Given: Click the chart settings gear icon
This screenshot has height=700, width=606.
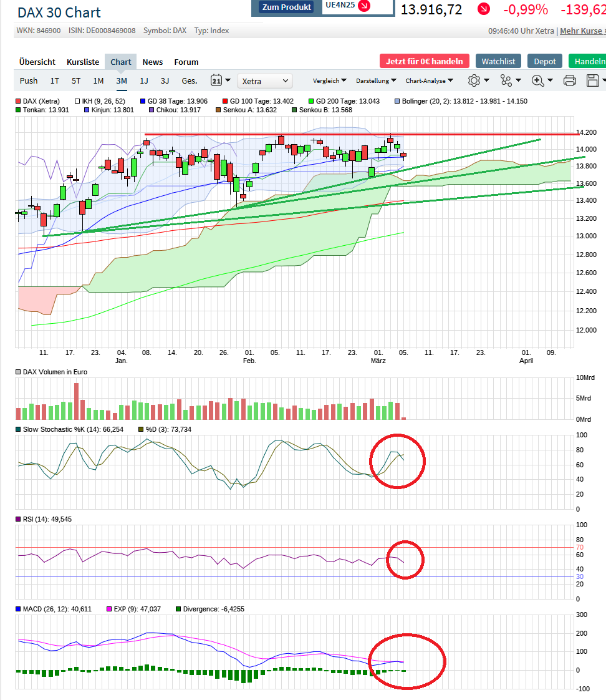Looking at the screenshot, I should pyautogui.click(x=474, y=80).
